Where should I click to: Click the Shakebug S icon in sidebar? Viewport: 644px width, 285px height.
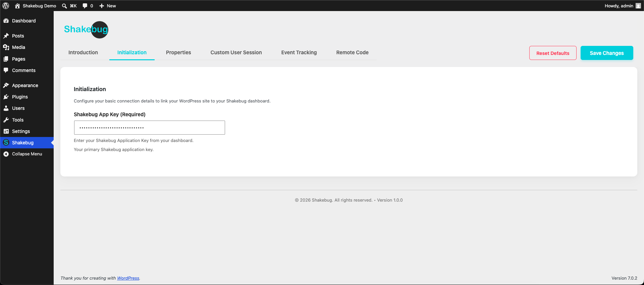6,143
